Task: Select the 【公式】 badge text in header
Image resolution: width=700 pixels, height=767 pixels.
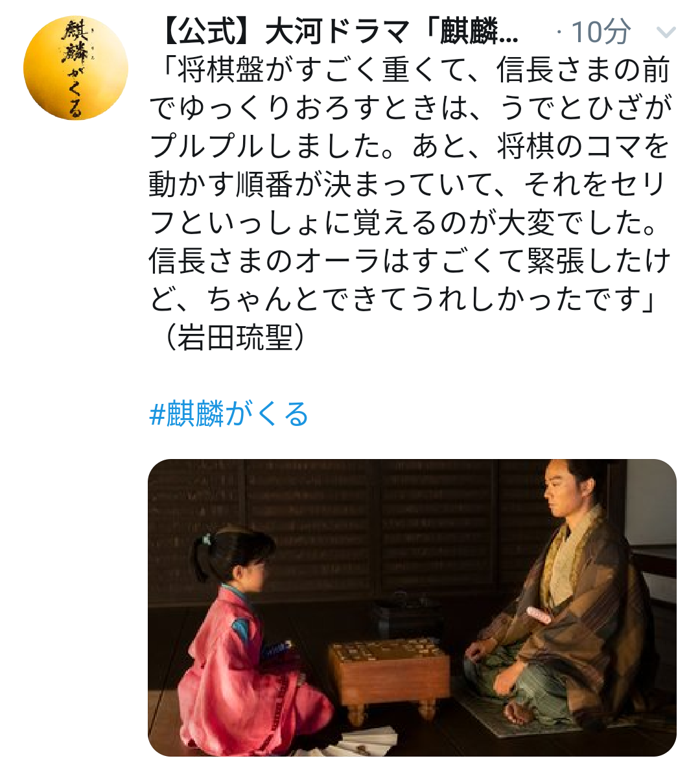Action: click(208, 32)
